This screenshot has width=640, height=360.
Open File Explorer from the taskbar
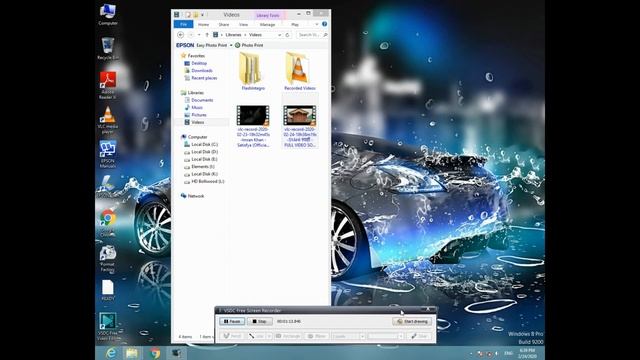tap(132, 353)
